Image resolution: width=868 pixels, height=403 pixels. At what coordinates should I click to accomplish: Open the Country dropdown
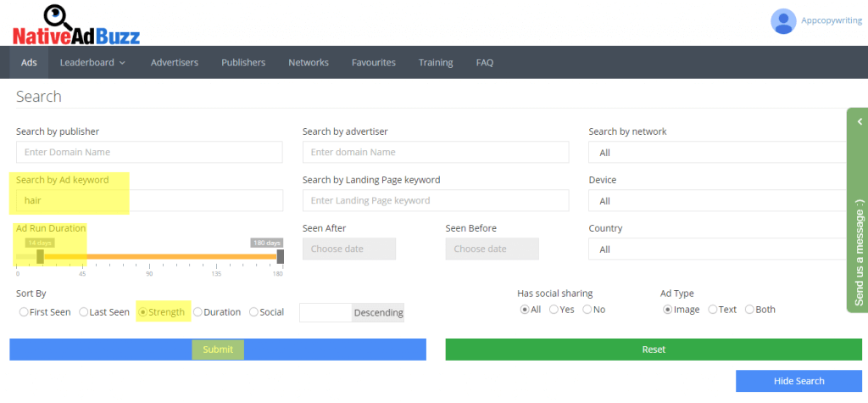coord(717,249)
